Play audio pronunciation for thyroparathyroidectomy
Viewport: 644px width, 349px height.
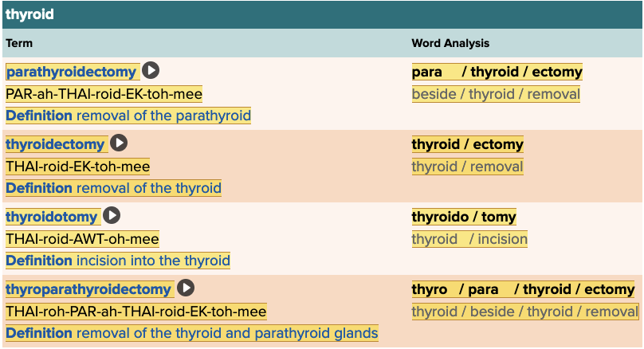(186, 288)
